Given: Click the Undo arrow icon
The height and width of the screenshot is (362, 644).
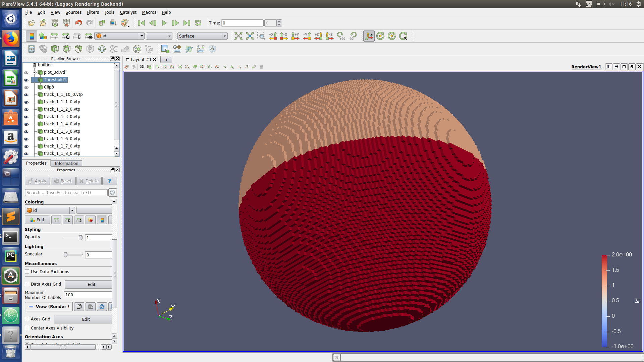Looking at the screenshot, I should (78, 23).
